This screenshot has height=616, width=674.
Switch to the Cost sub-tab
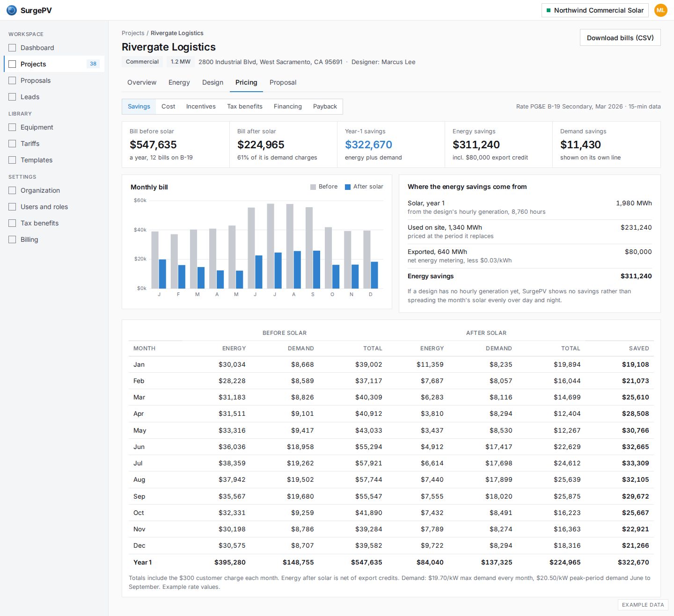168,107
